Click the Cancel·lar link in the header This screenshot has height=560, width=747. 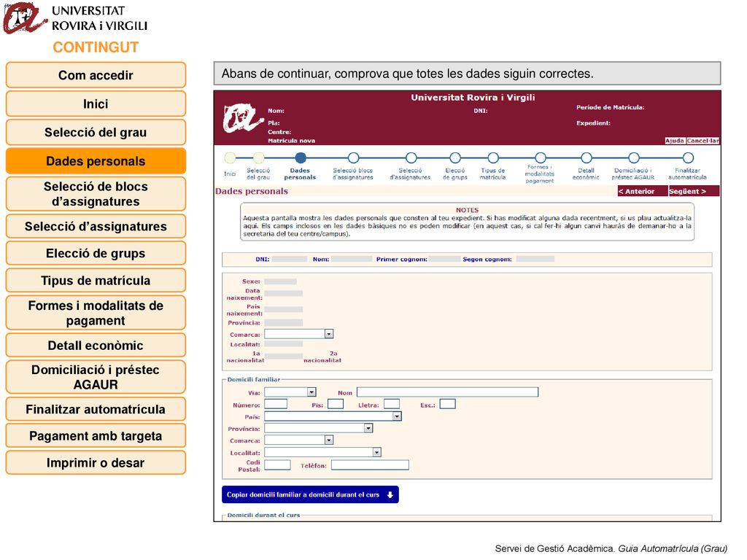703,141
